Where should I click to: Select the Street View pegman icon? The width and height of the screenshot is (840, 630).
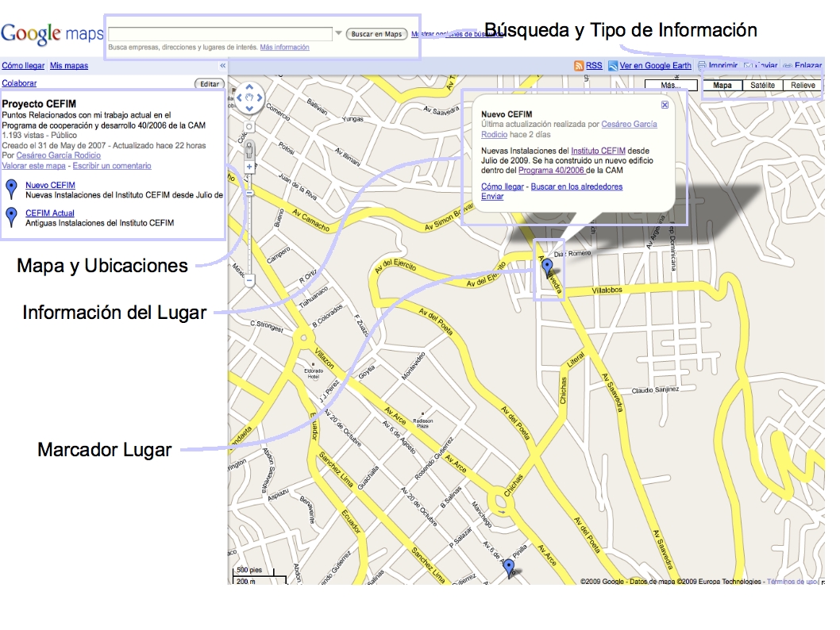click(249, 149)
